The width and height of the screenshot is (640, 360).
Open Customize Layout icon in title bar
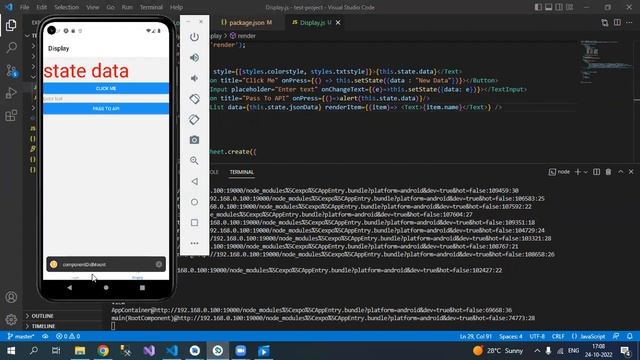[569, 7]
